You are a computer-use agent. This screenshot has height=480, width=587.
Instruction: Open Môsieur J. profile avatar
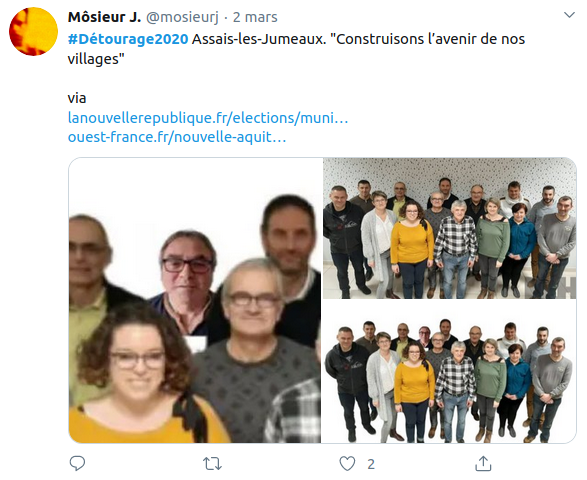point(33,31)
